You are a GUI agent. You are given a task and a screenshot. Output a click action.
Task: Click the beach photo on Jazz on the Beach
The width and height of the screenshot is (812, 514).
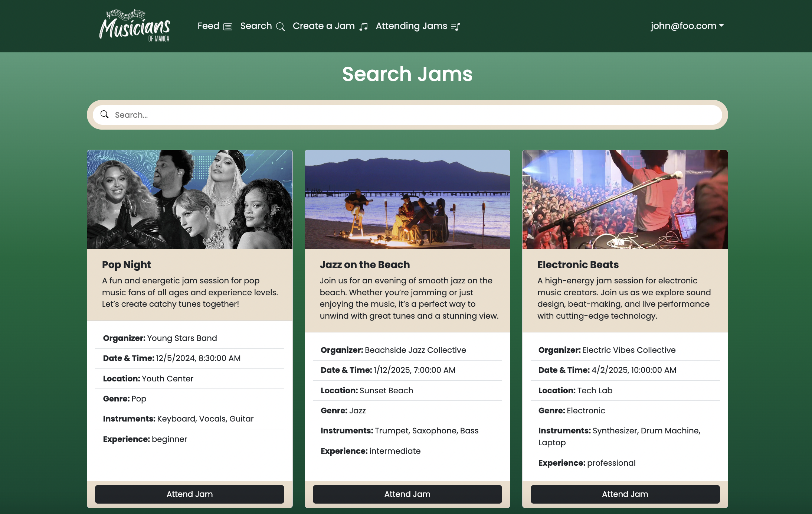407,199
